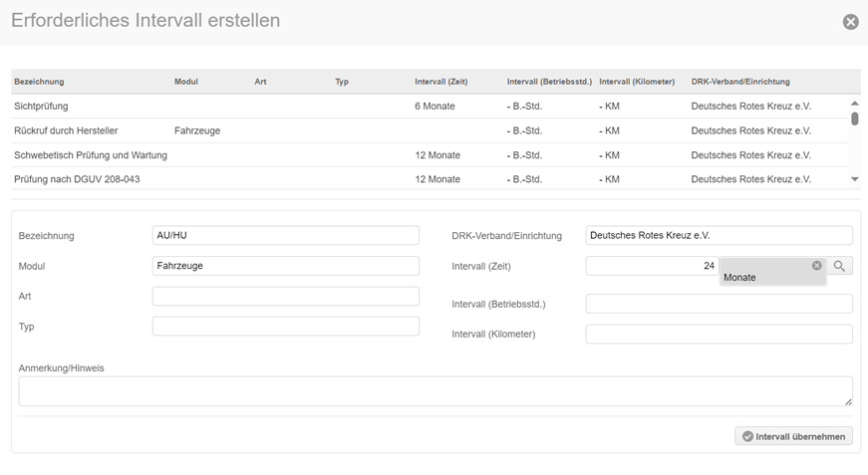Viewport: 868px width, 475px height.
Task: Click into the Intervall (Kilometer) field
Action: (x=719, y=335)
